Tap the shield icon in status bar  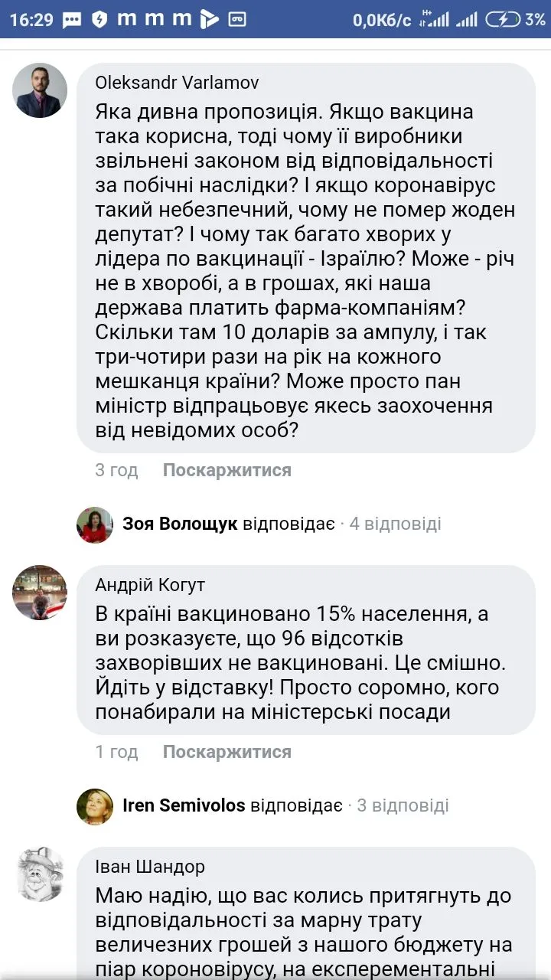point(99,19)
